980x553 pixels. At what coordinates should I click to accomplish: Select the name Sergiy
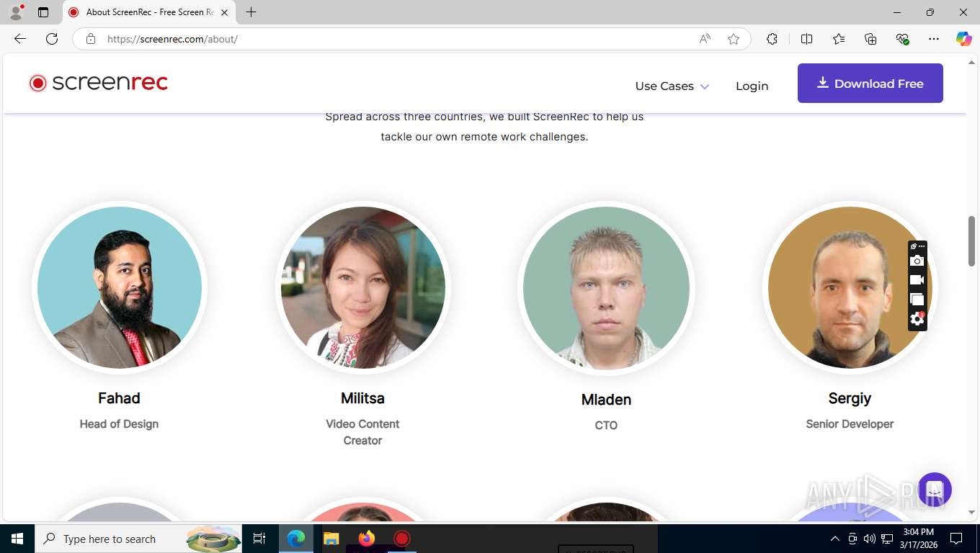[850, 398]
